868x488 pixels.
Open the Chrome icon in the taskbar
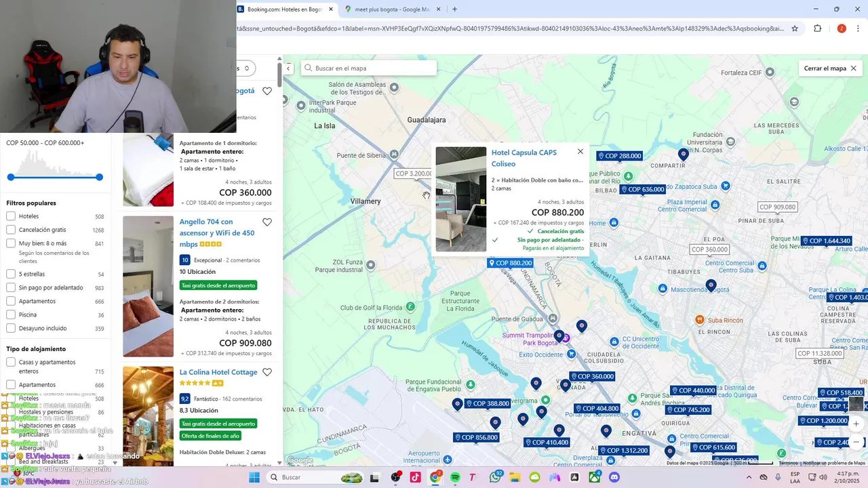[x=435, y=477]
